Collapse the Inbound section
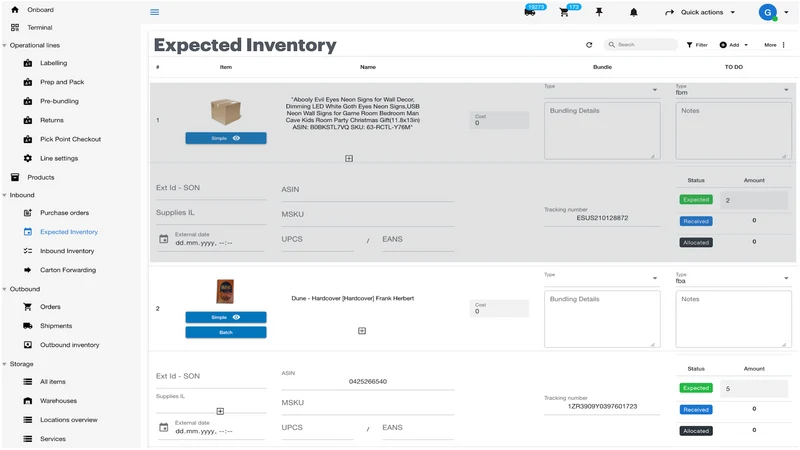 point(5,195)
